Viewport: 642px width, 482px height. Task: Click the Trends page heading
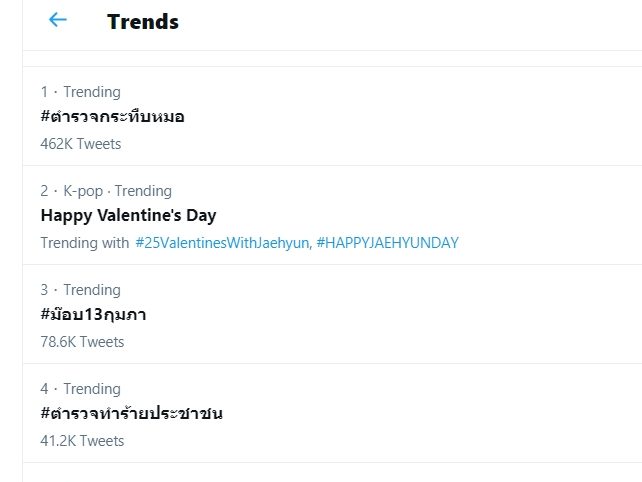(142, 21)
